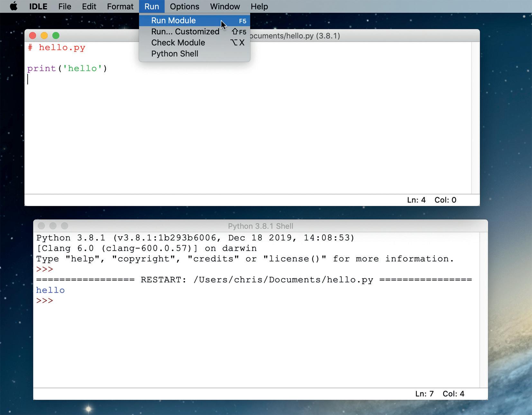Close the Python 3.8.1 Shell window
This screenshot has width=532, height=415.
pos(41,226)
